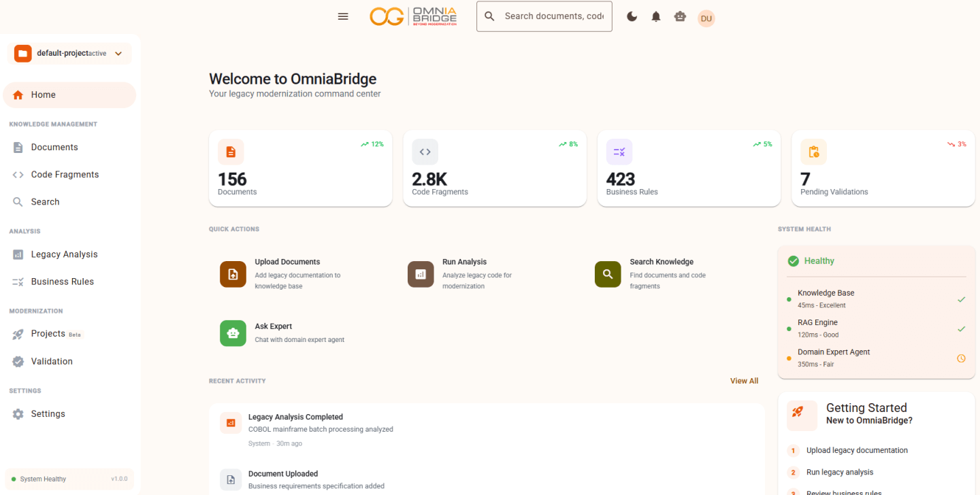The height and width of the screenshot is (495, 980).
Task: Open the robot assistant icon in header
Action: [680, 17]
